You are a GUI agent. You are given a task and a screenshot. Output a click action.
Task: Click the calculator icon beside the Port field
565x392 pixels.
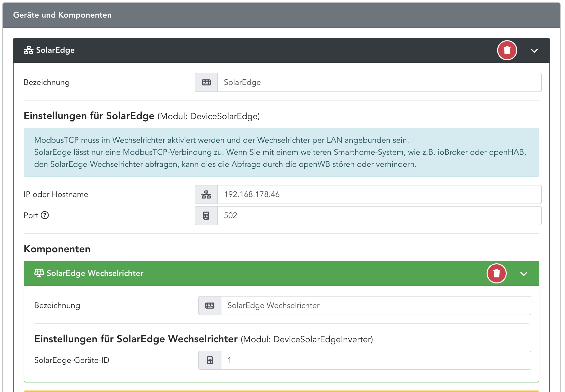(x=206, y=216)
